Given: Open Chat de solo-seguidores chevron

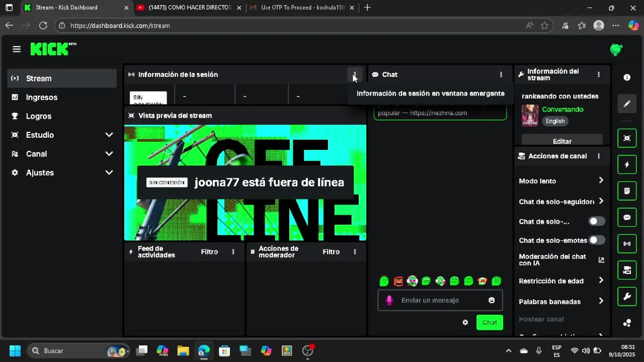Looking at the screenshot, I should coord(601,201).
